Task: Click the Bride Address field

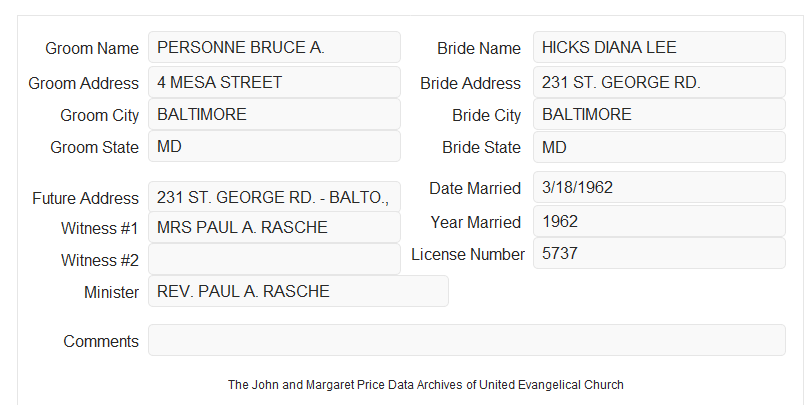Action: coord(659,82)
